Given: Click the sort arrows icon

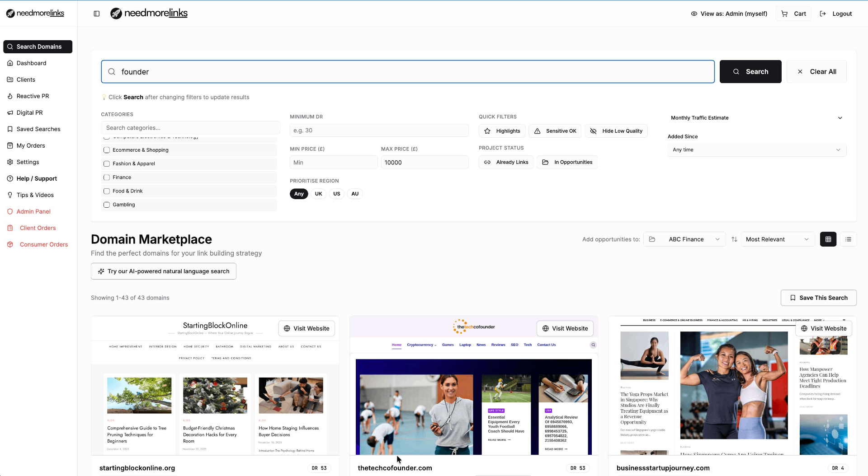Looking at the screenshot, I should click(x=734, y=239).
